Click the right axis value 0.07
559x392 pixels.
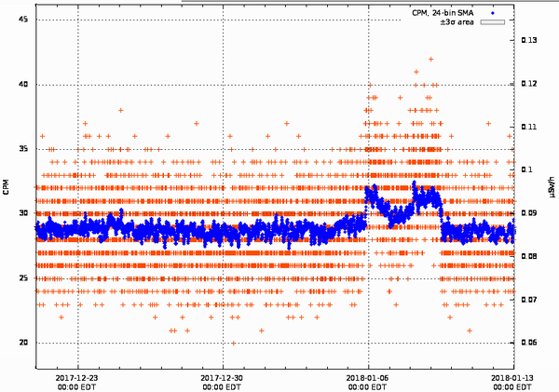tap(529, 299)
